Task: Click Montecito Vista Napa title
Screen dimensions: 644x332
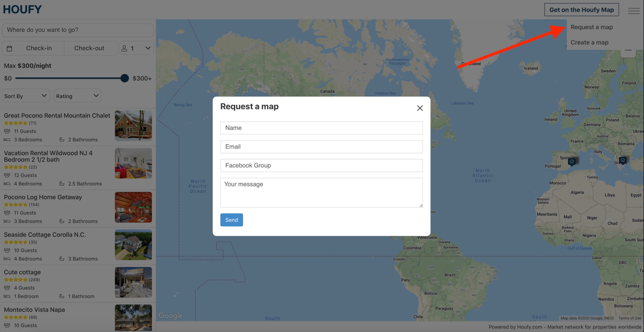Action: click(x=34, y=310)
